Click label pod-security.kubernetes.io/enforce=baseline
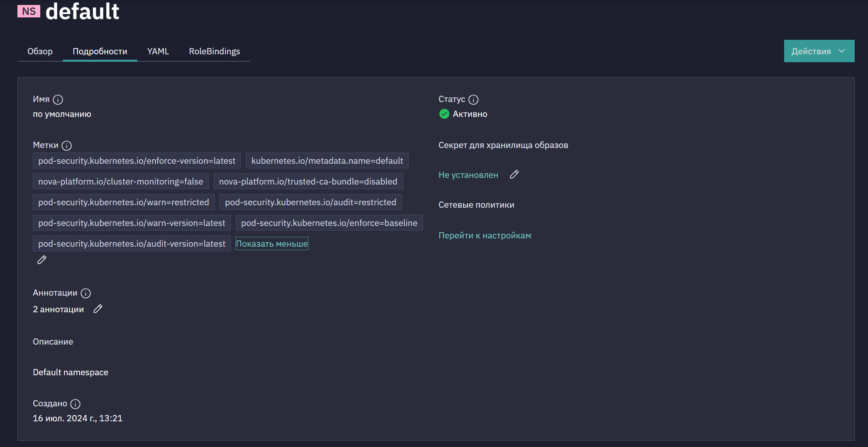 (x=329, y=223)
